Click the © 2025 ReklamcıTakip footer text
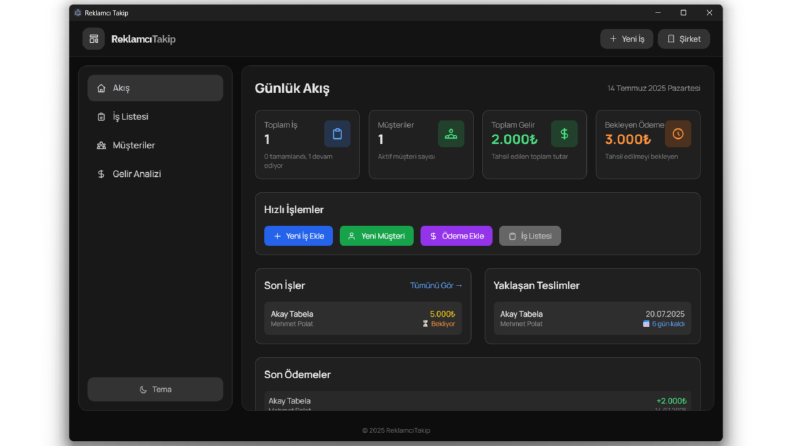The height and width of the screenshot is (446, 793). click(396, 430)
